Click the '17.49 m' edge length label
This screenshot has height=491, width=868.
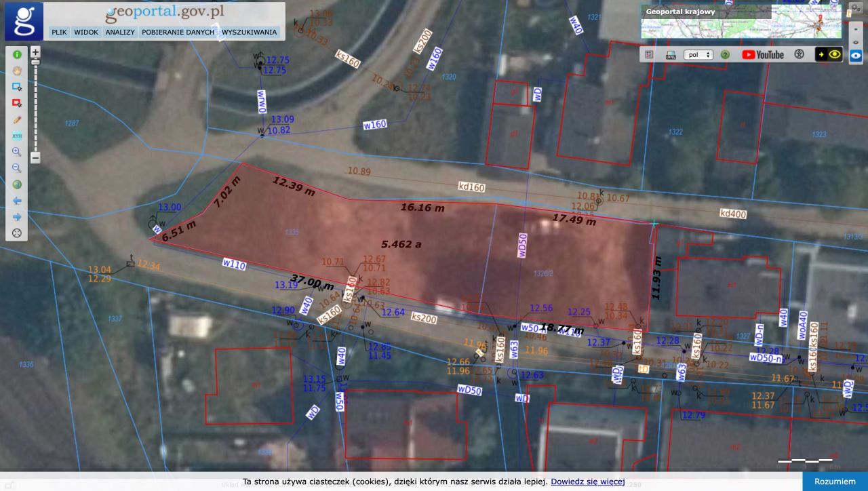[574, 219]
